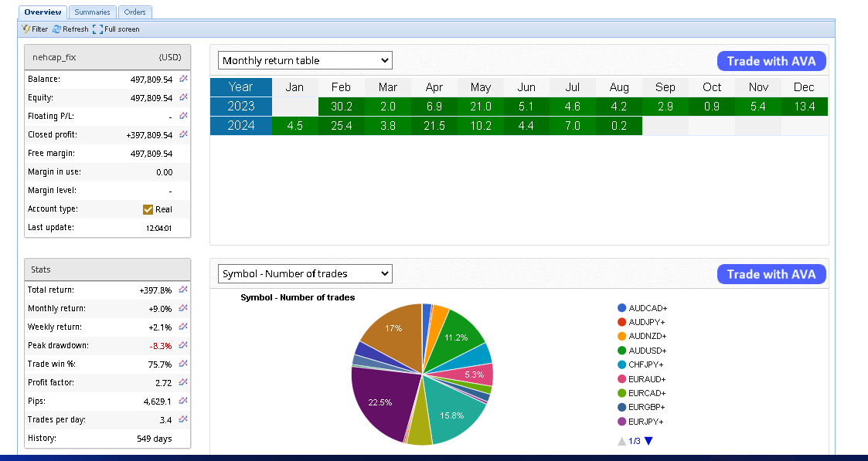The height and width of the screenshot is (461, 868).
Task: Switch to the Summaries tab
Action: tap(92, 12)
